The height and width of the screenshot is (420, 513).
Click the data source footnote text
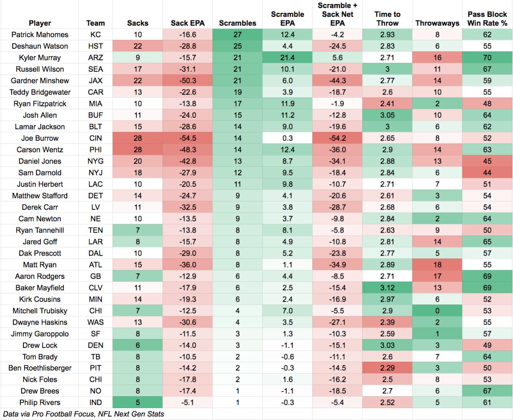tap(83, 414)
